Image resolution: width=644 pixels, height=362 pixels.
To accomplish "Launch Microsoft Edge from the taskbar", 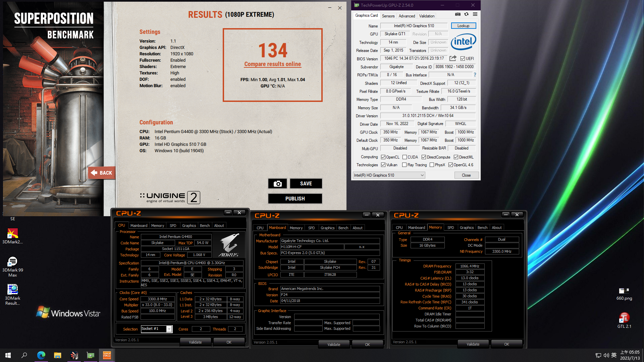I will [x=41, y=355].
